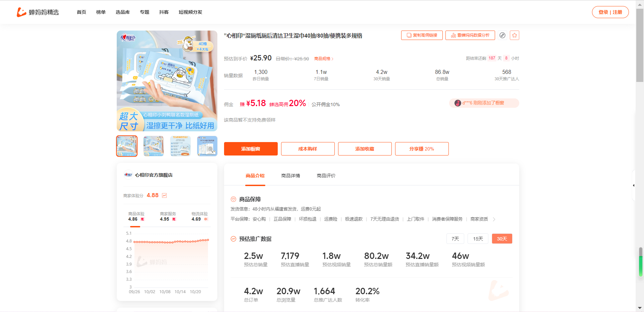Click the 蝉妈妈精选 logo icon

pyautogui.click(x=21, y=12)
